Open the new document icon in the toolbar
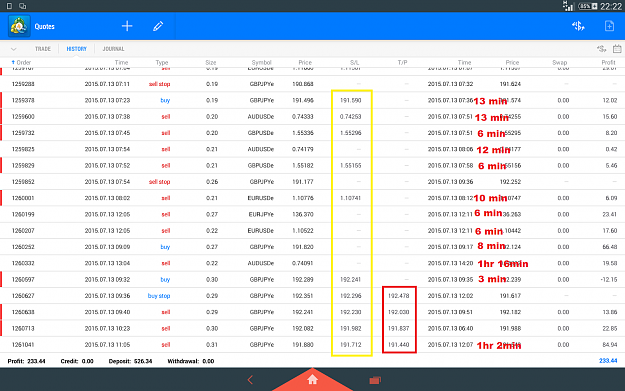This screenshot has height=391, width=625. point(609,26)
